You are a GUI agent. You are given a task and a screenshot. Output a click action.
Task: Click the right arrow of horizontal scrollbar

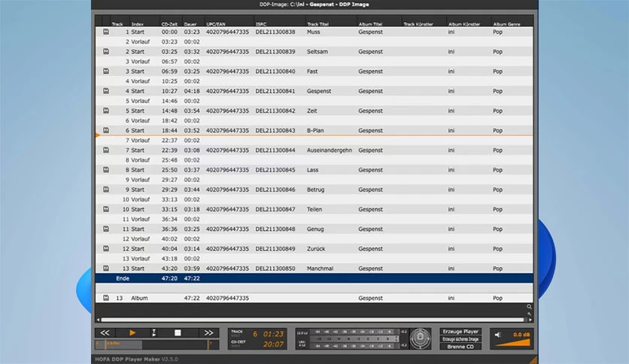coord(530,320)
